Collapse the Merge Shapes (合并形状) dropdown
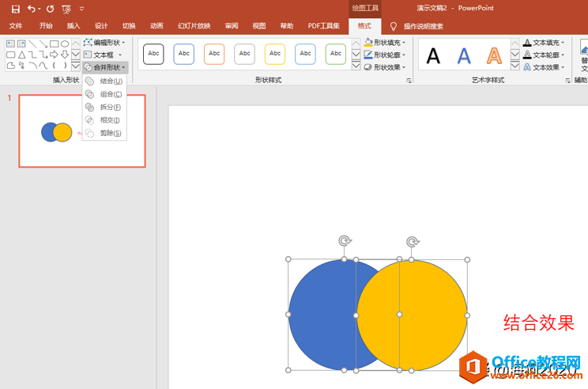 105,67
